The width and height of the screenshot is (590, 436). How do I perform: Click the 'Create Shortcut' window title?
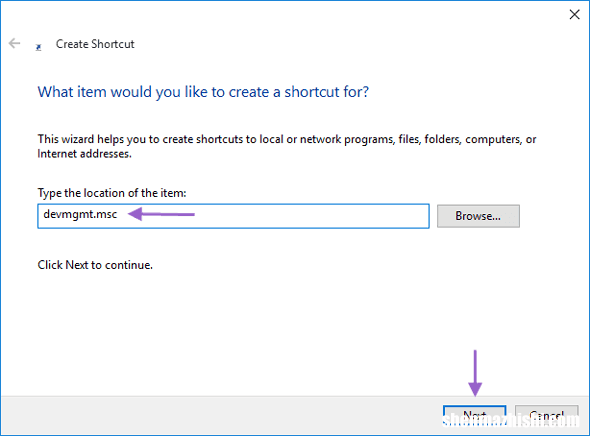click(95, 44)
